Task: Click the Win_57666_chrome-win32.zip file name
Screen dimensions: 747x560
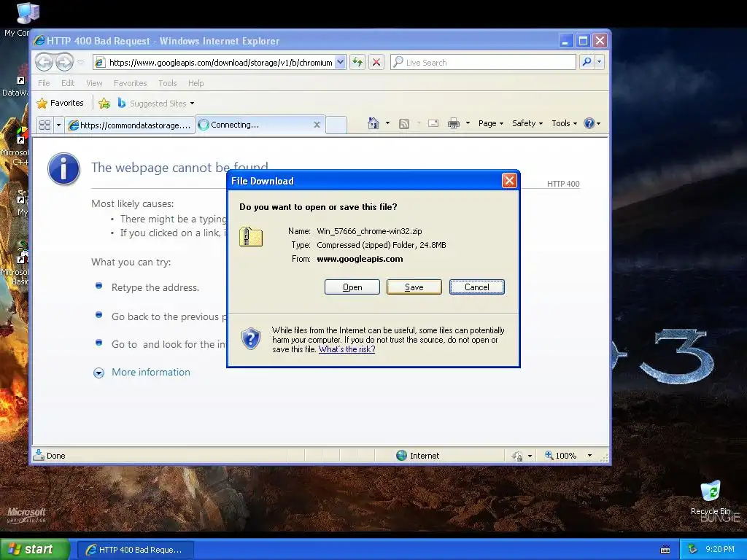Action: pyautogui.click(x=369, y=231)
